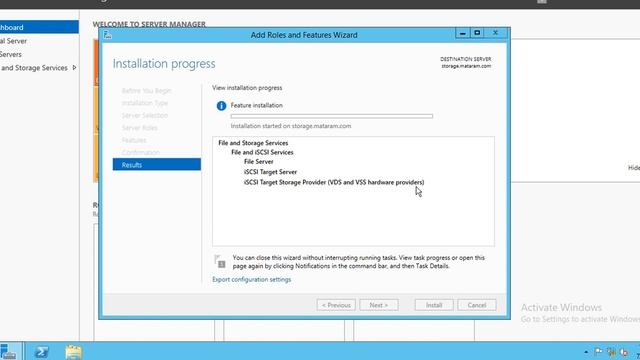Click the Hide link in Server Manager
The width and height of the screenshot is (640, 360).
(x=633, y=167)
